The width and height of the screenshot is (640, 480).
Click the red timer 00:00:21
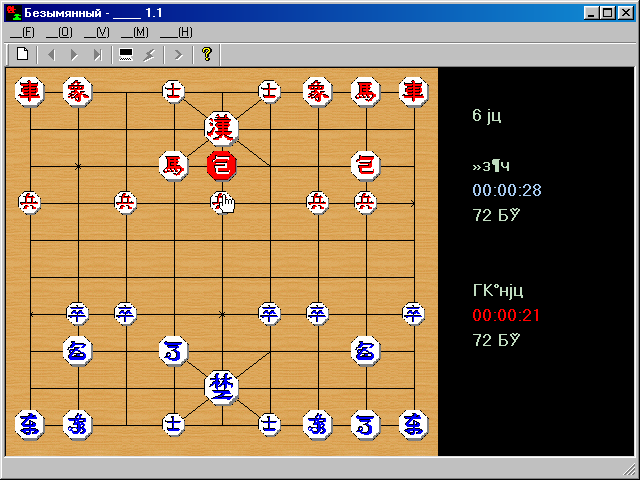[506, 316]
